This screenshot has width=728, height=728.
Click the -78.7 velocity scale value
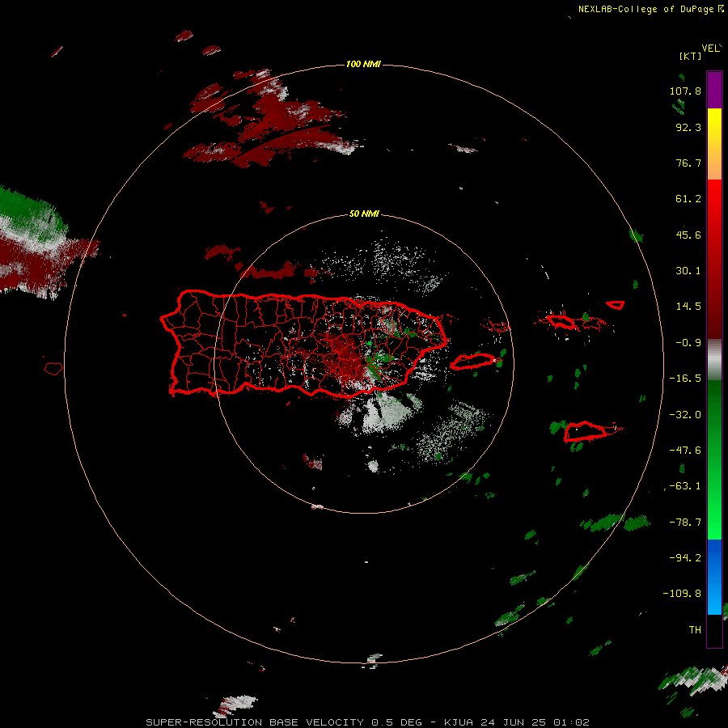pyautogui.click(x=685, y=523)
